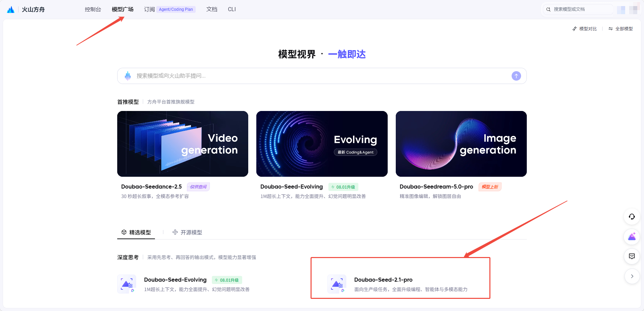Image resolution: width=644 pixels, height=311 pixels.
Task: Click the 精准图像编辑，解锁图层自由 description
Action: tap(430, 196)
